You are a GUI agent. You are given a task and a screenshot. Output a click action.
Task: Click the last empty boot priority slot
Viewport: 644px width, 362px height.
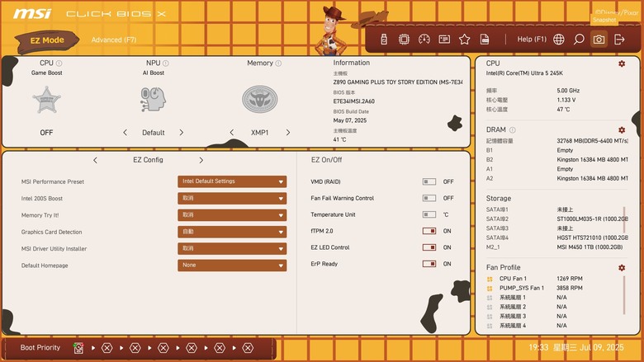248,348
